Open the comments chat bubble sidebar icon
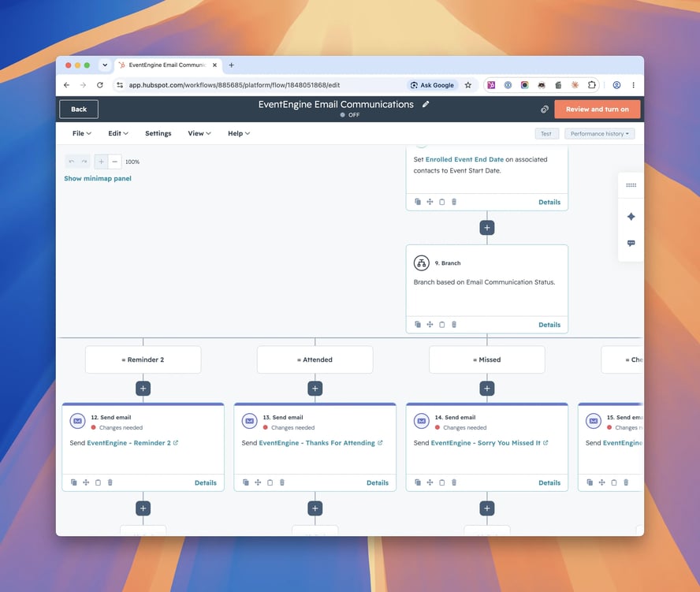 (x=631, y=244)
